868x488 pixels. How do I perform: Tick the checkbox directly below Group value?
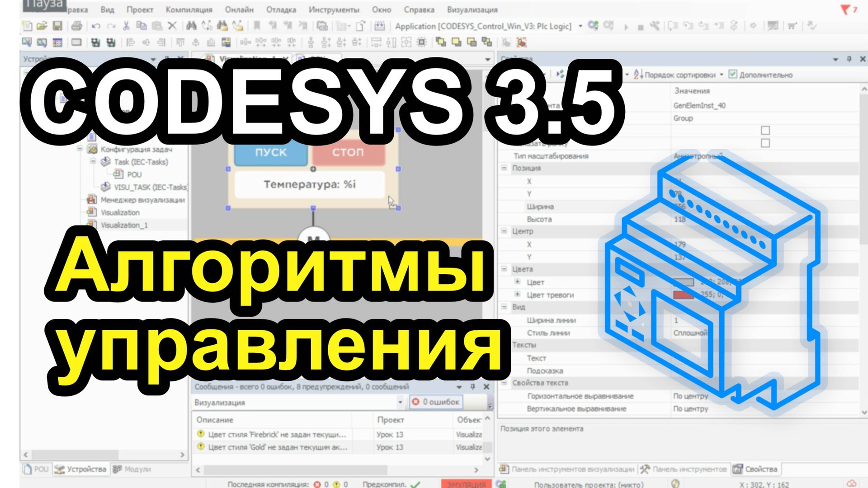[765, 131]
